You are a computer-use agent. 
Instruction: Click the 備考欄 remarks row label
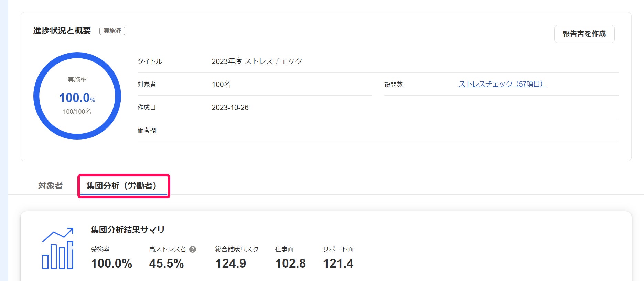[147, 131]
